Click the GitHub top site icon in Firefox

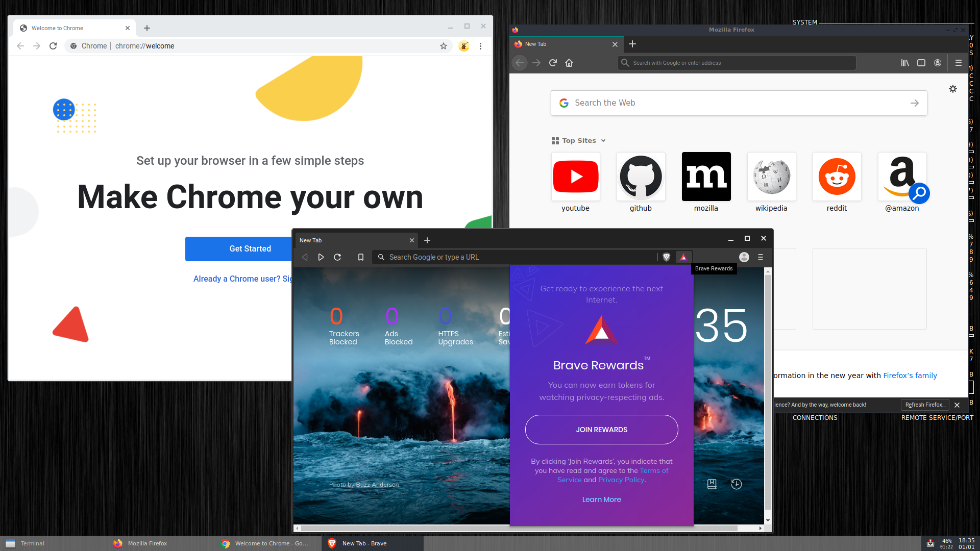[x=640, y=176]
